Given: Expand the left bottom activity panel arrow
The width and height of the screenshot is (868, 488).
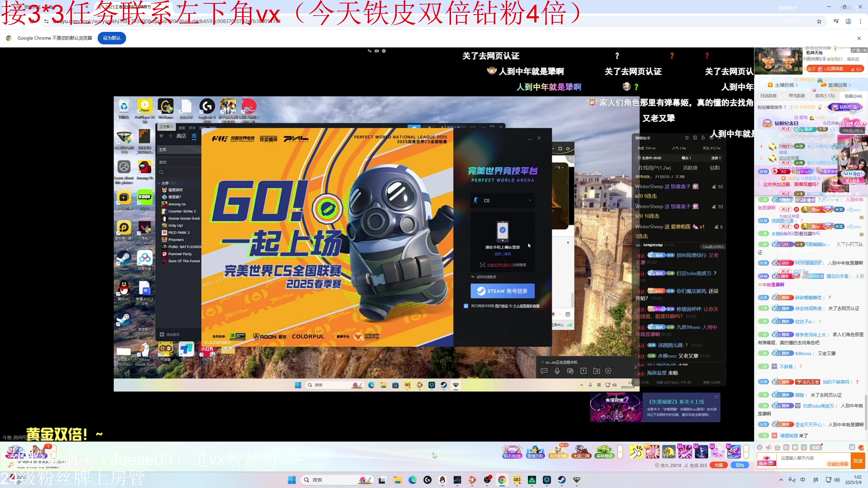Looking at the screenshot, I should pyautogui.click(x=53, y=452).
